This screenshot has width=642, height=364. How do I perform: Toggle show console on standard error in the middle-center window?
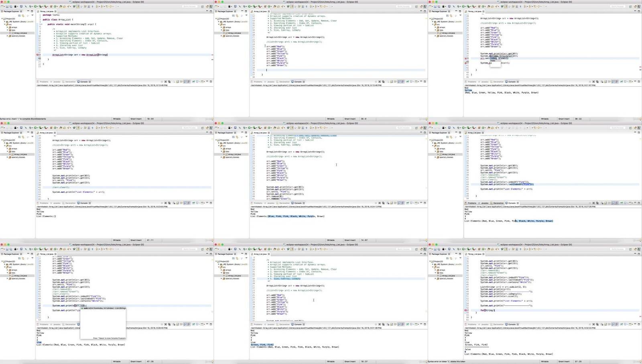pos(402,203)
